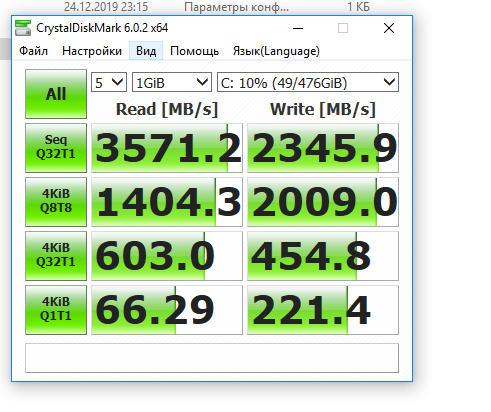Viewport: 491px width, 412px height.
Task: Open the Вид menu
Action: (146, 51)
